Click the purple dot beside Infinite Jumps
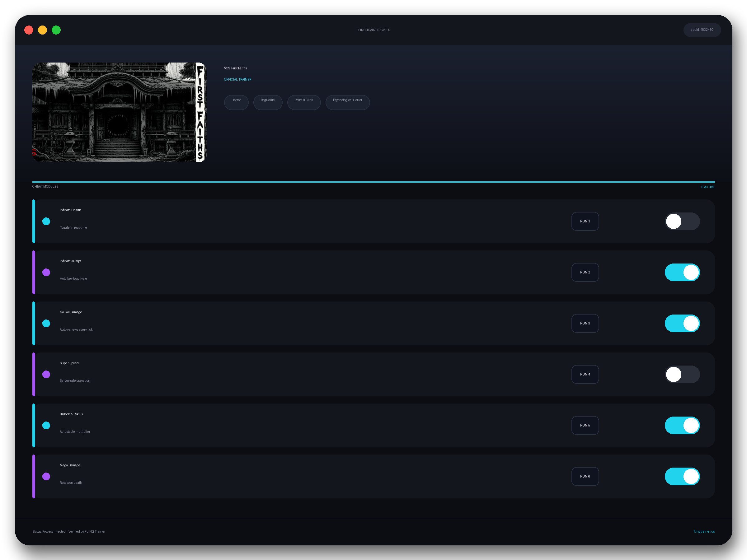The image size is (747, 560). (46, 273)
